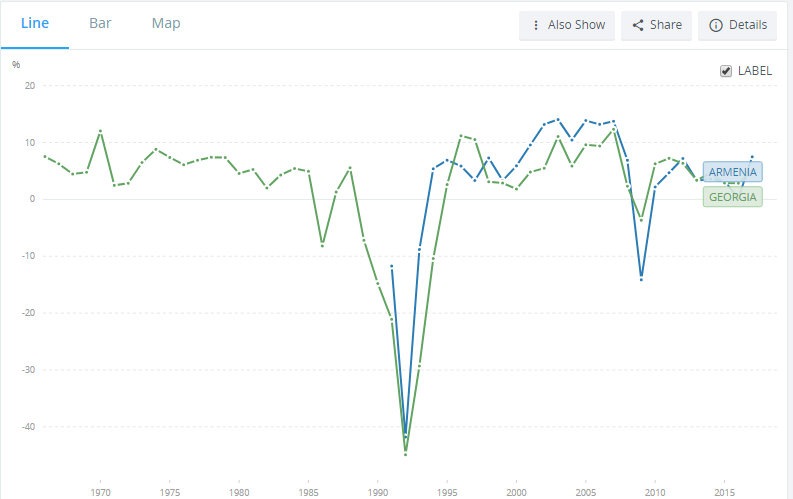Click Georgia's 1970 peak data point

(100, 131)
